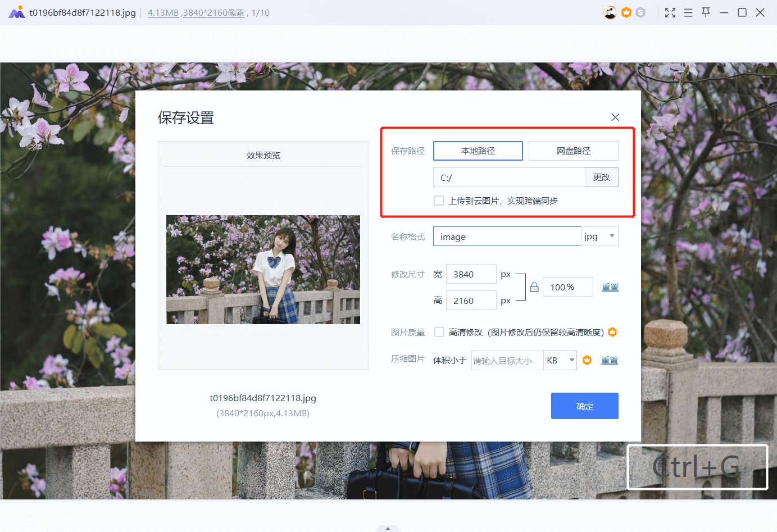Enable the 高清修改 image quality checkbox

pyautogui.click(x=439, y=332)
